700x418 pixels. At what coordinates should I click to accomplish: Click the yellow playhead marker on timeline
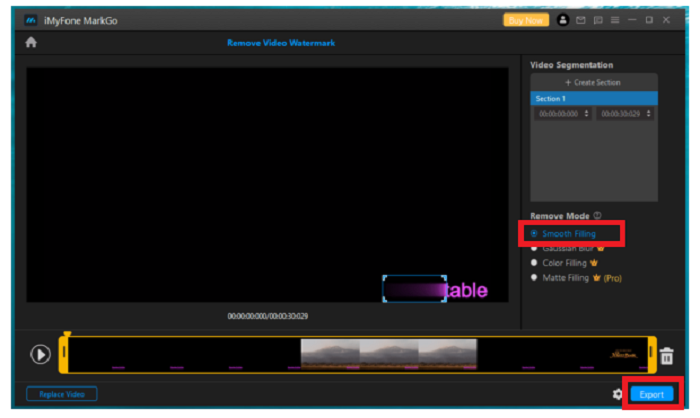[x=67, y=334]
